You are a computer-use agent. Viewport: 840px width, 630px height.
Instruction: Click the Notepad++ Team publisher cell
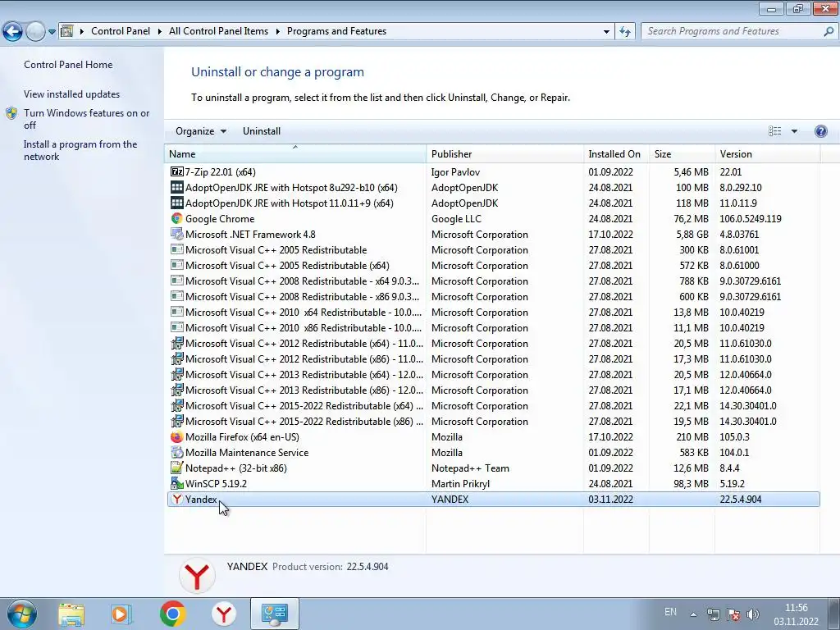(470, 468)
